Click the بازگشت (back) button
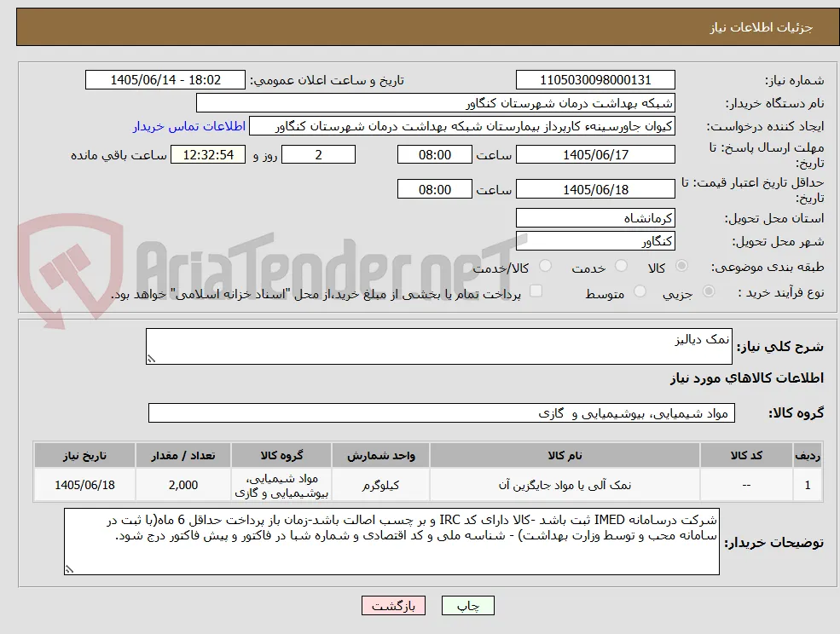This screenshot has height=634, width=840. pyautogui.click(x=393, y=606)
